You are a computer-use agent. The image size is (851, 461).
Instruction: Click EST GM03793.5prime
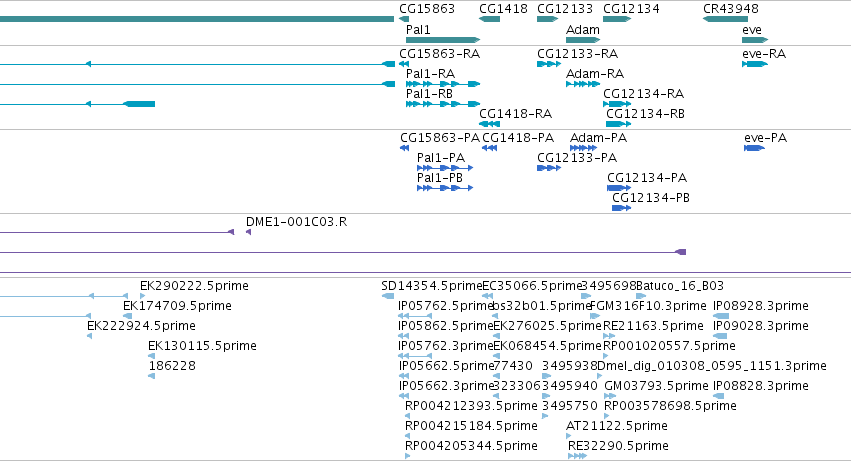[656, 387]
